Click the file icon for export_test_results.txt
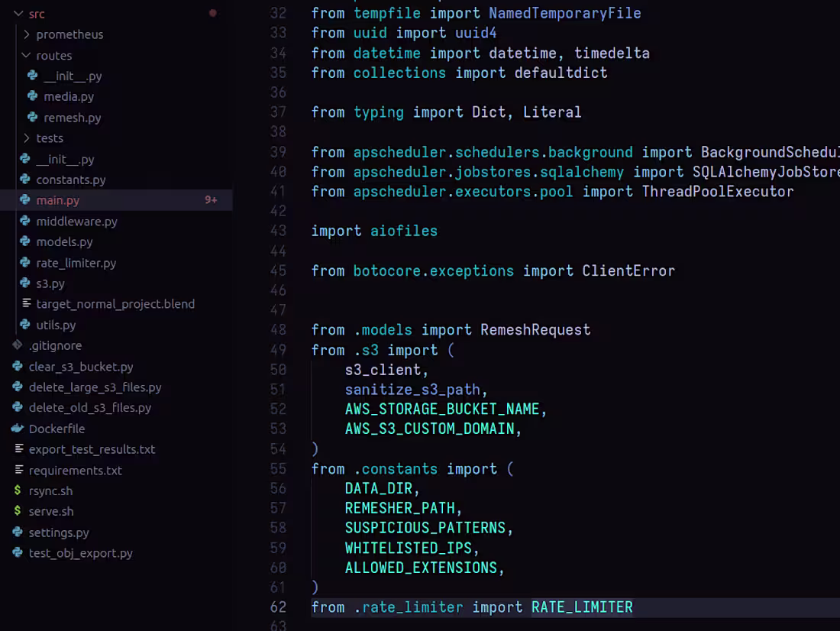This screenshot has height=631, width=840. click(x=17, y=449)
